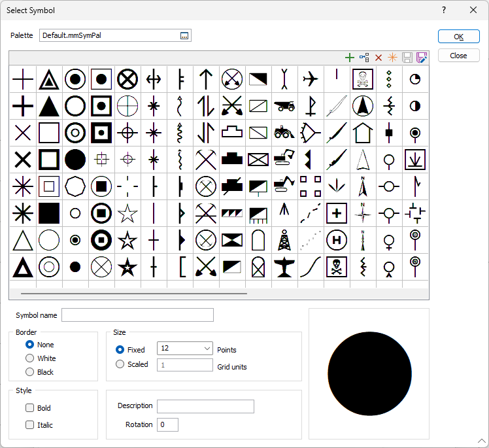Screen dimensions: 489x448
Task: Click the green plus add symbol icon
Action: click(x=350, y=58)
